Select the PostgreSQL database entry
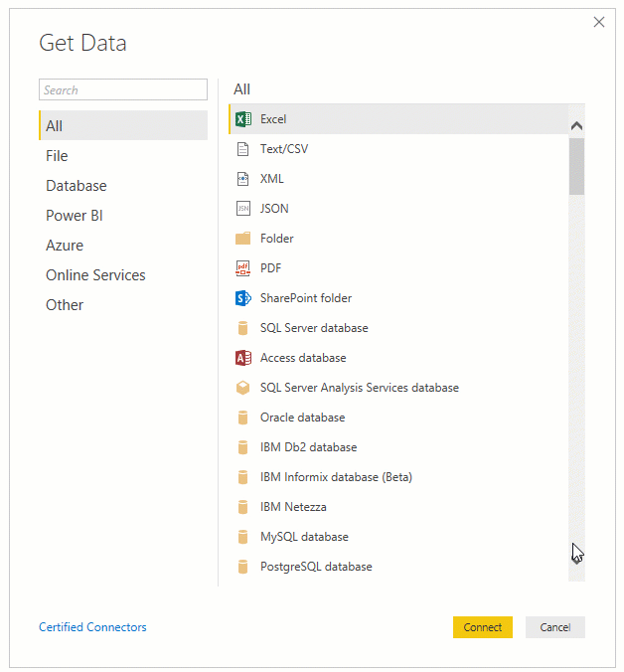The width and height of the screenshot is (624, 672). (x=316, y=567)
